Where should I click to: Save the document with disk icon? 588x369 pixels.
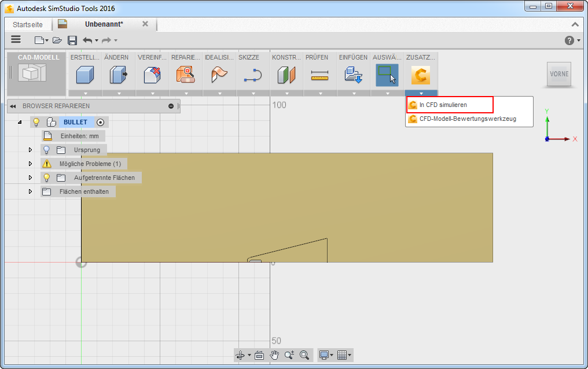72,40
